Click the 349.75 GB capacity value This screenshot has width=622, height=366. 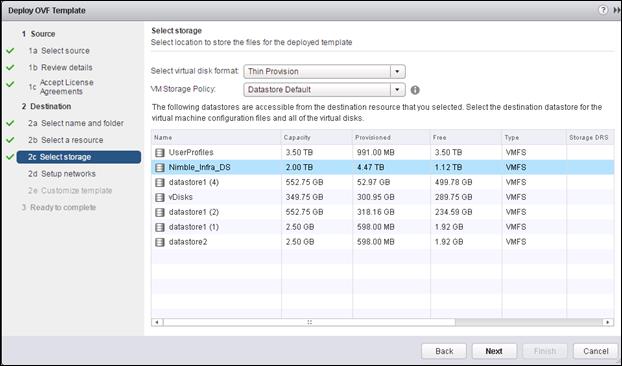(304, 197)
